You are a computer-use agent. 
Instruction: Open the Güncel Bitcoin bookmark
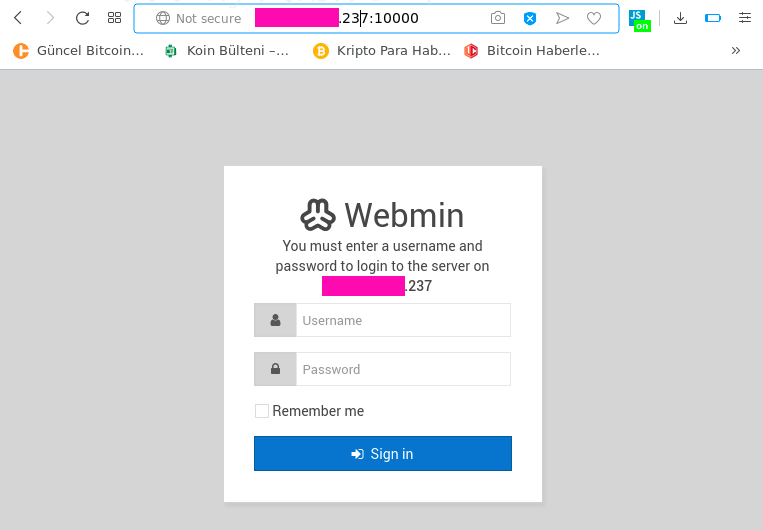(x=79, y=50)
